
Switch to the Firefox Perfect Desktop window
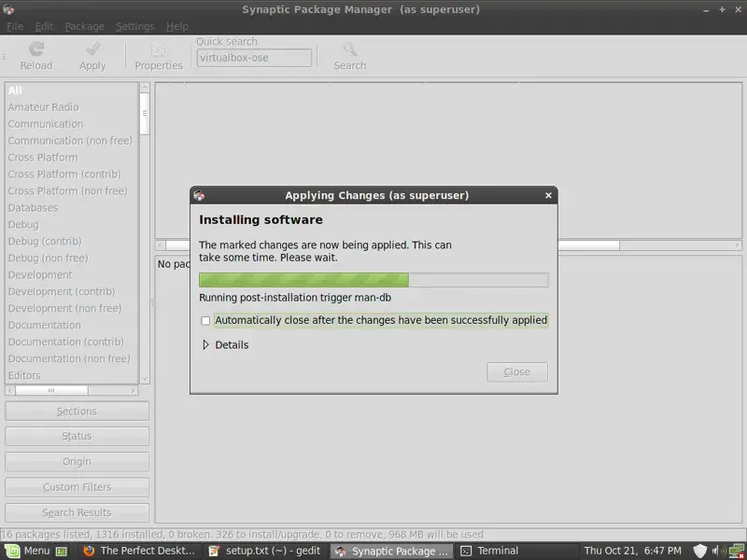pos(140,551)
